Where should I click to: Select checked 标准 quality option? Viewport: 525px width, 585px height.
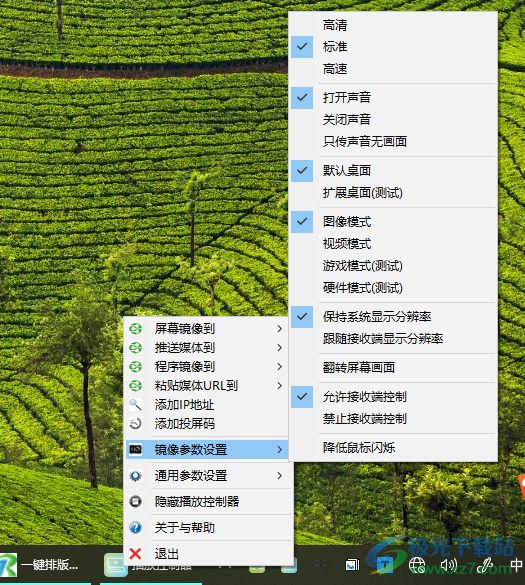[393, 47]
